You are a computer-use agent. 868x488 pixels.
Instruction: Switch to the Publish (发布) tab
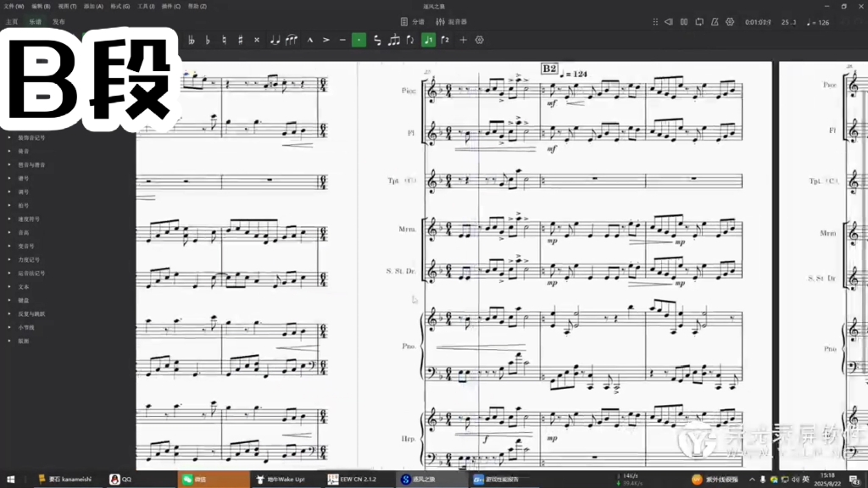pos(58,21)
